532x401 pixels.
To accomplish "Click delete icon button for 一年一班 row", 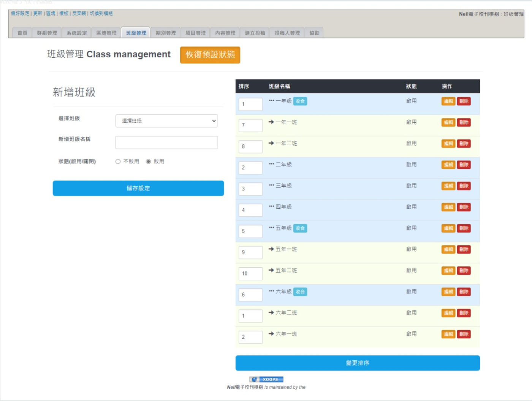I will [464, 122].
